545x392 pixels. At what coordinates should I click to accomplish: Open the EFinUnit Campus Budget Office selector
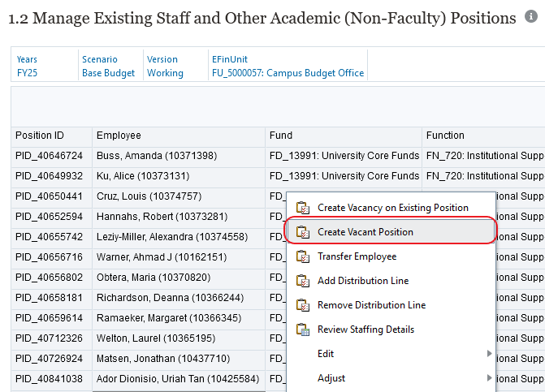click(288, 73)
